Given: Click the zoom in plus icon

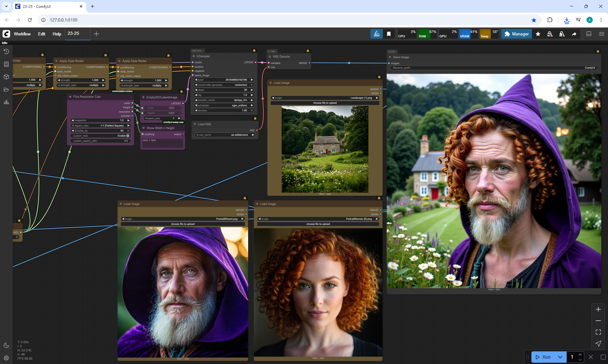Looking at the screenshot, I should tap(598, 309).
